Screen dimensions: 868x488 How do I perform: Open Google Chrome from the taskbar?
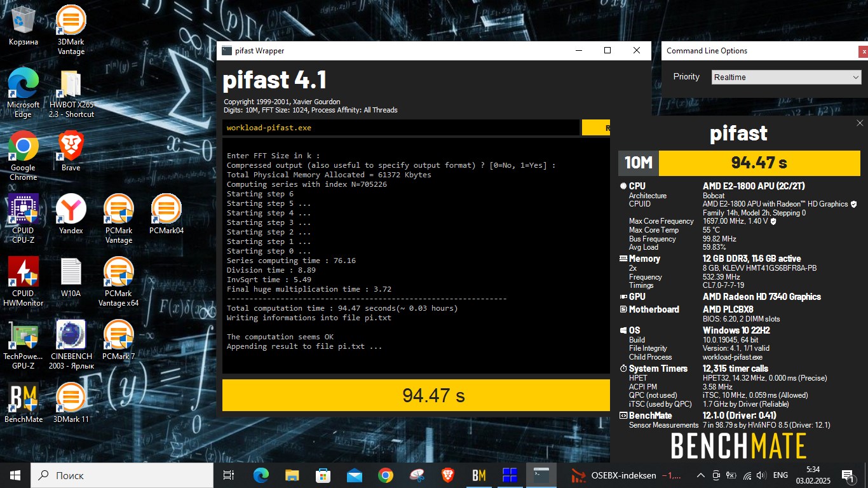click(x=385, y=475)
